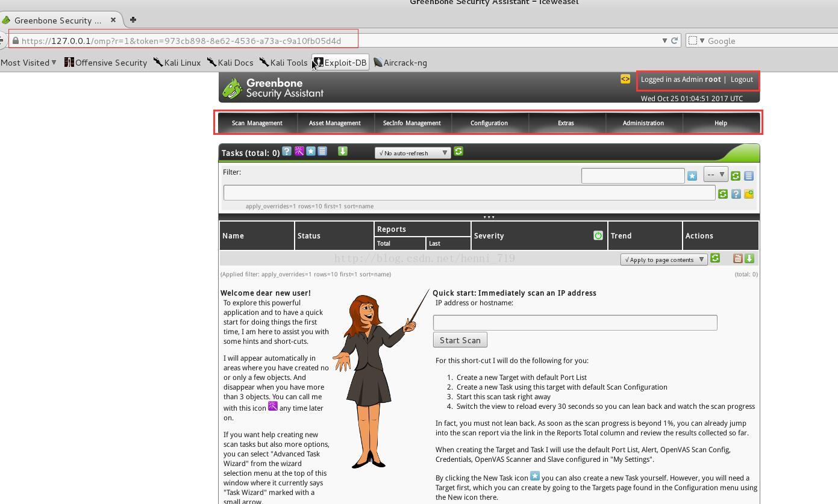Image resolution: width=838 pixels, height=504 pixels.
Task: Open the URL history dropdown arrow in address bar
Action: 664,41
